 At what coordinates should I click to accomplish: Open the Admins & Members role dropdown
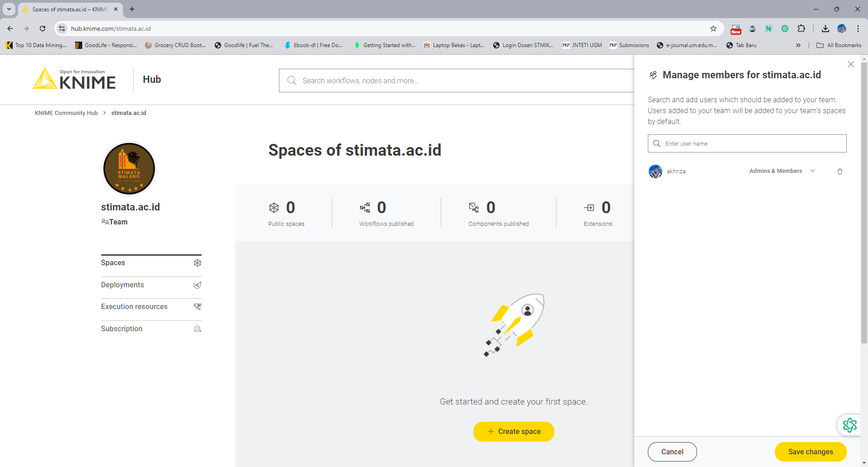point(782,171)
